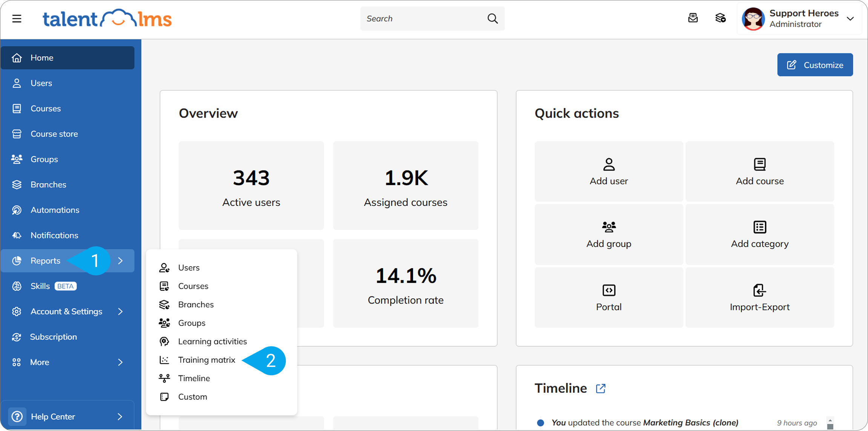Expand the Account & Settings chevron

point(120,311)
